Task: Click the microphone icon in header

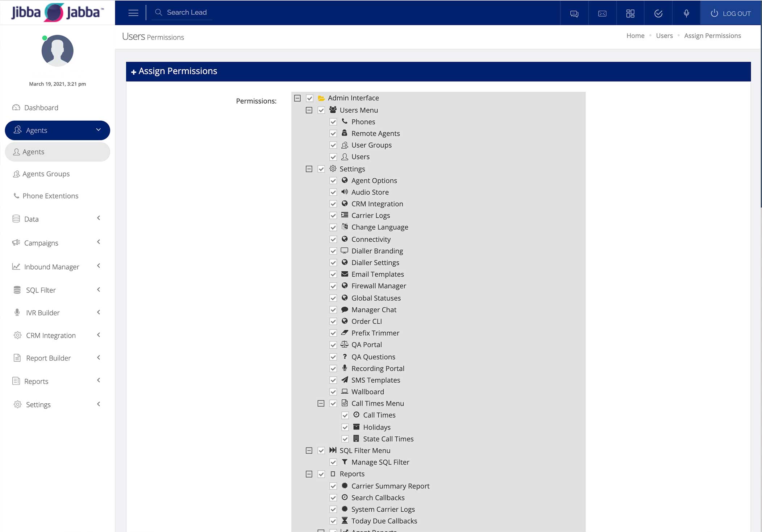Action: point(686,13)
